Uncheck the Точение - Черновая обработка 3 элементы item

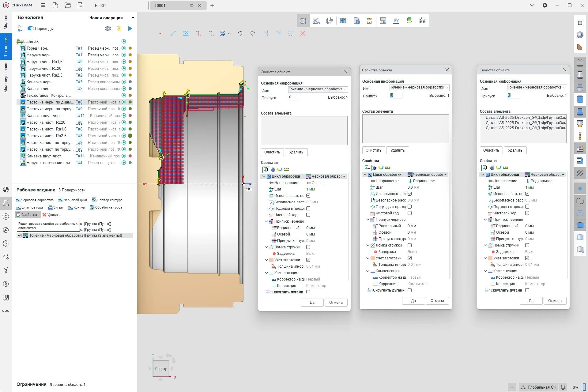(x=20, y=236)
